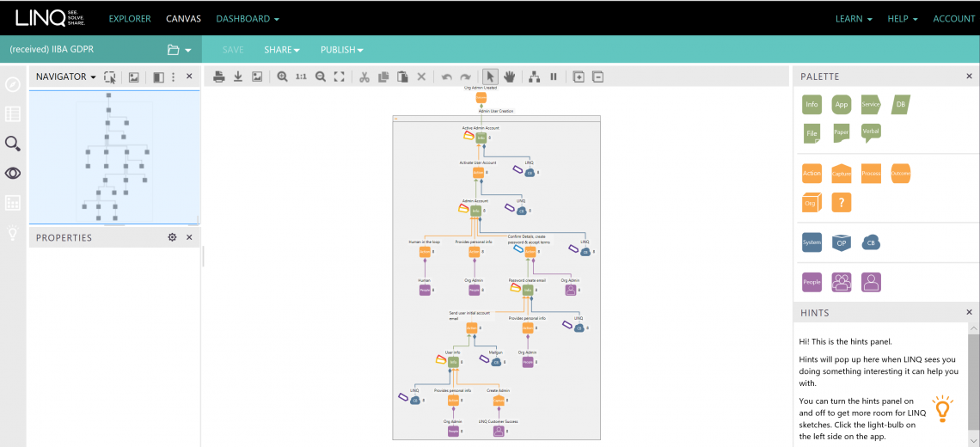
Task: Zoom in with the magnifier plus icon
Action: pyautogui.click(x=283, y=77)
